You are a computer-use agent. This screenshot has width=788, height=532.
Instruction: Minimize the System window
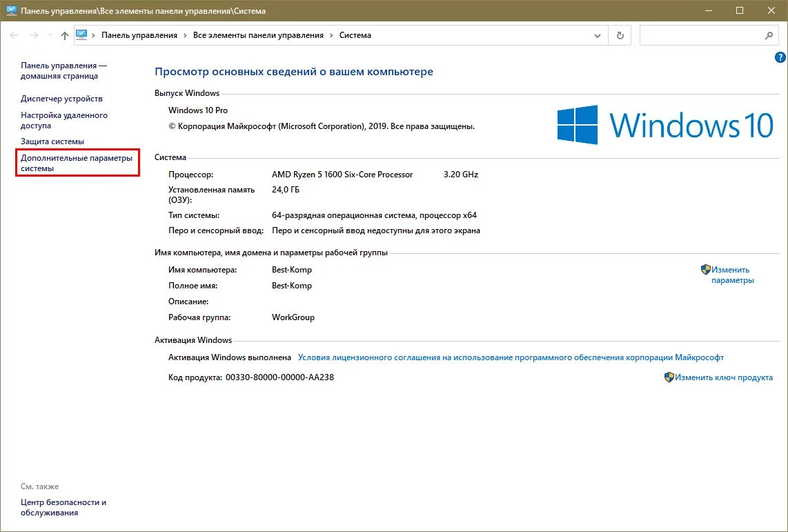pos(709,10)
